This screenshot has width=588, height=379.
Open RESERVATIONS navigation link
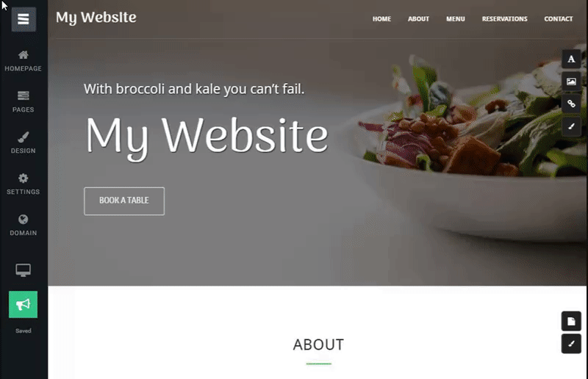click(505, 19)
